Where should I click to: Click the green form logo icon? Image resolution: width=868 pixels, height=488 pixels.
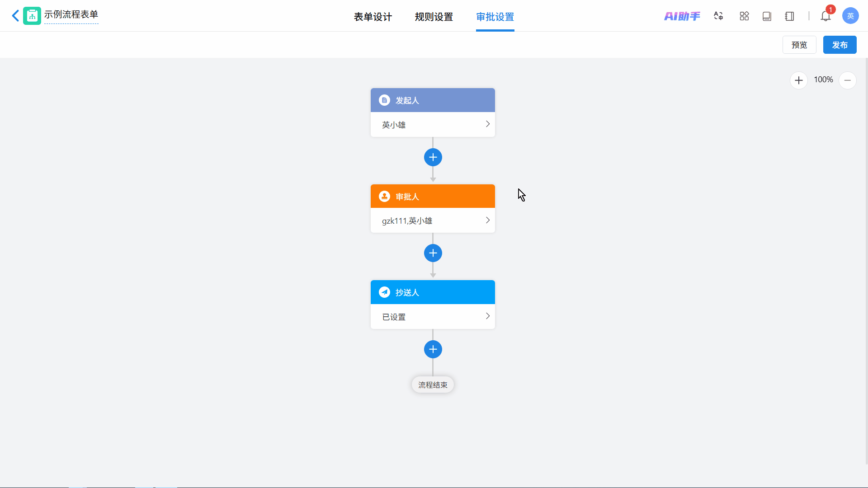[x=32, y=16]
